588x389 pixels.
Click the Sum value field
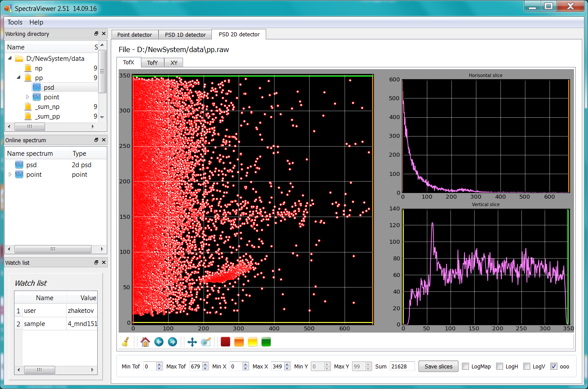[402, 366]
